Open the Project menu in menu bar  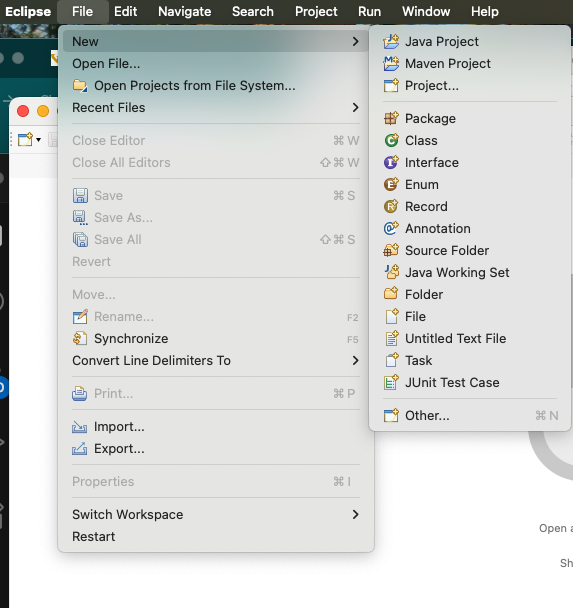pos(316,12)
